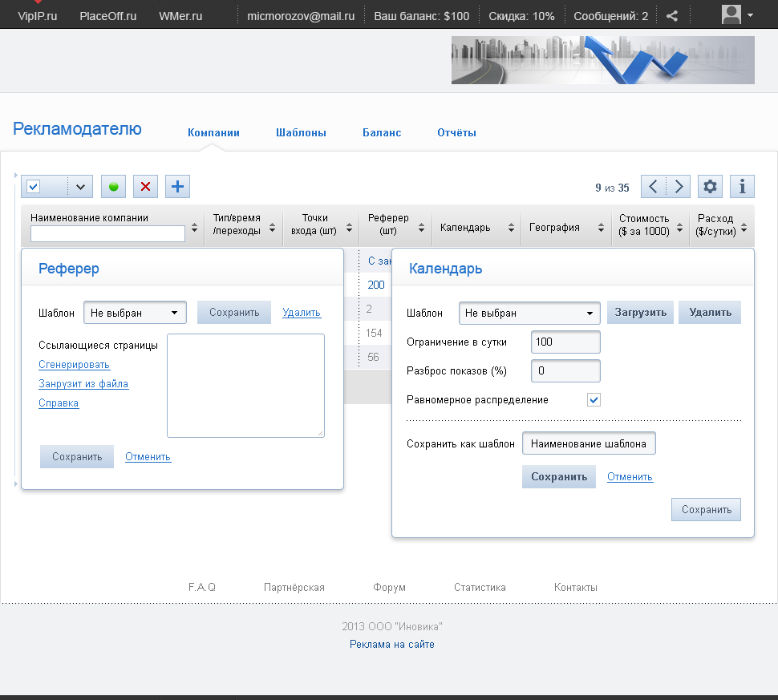The image size is (778, 700).
Task: Click the blue plus add company icon
Action: click(177, 187)
